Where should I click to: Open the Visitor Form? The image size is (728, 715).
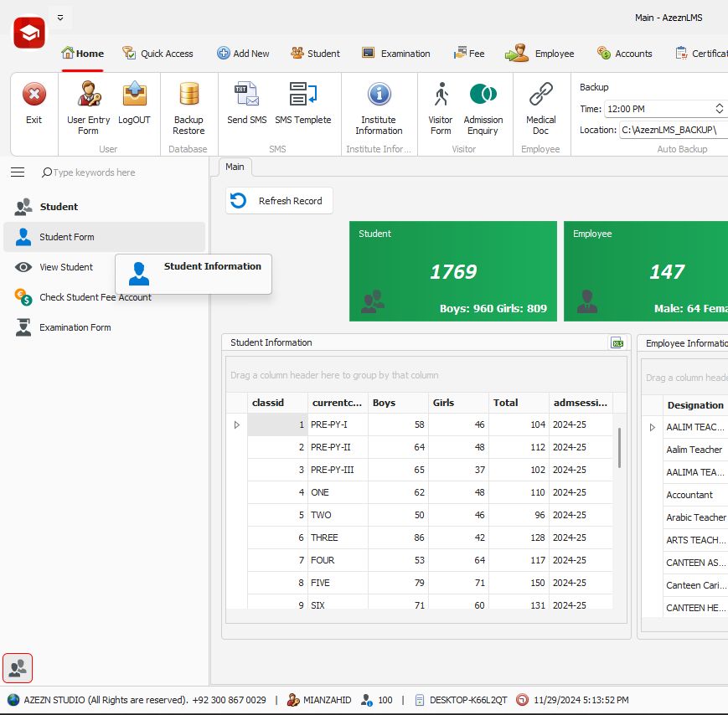tap(440, 105)
